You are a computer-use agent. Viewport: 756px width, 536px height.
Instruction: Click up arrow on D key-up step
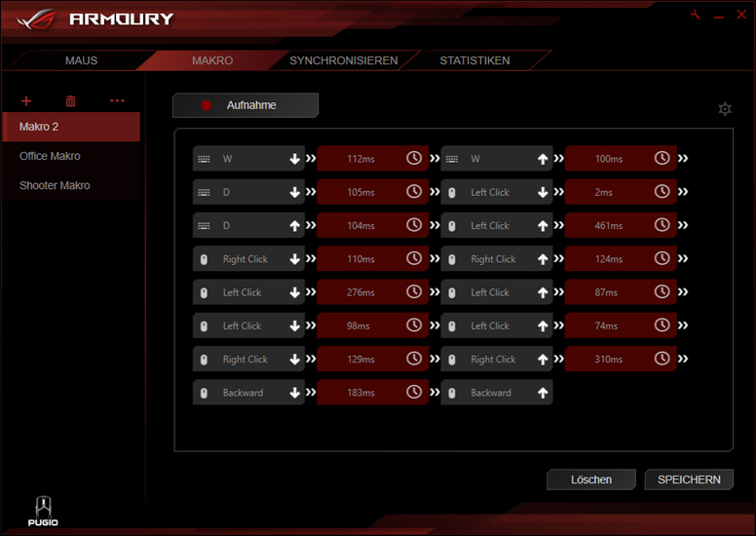coord(294,226)
